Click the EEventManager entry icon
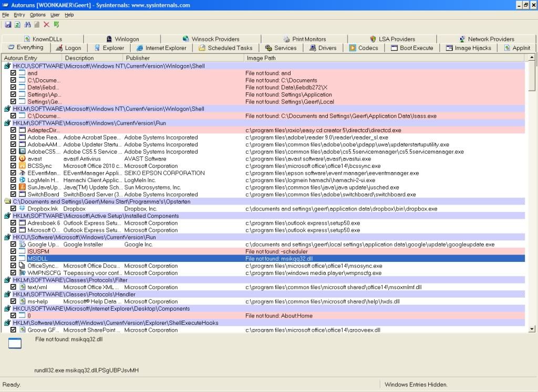This screenshot has width=538, height=392. pos(22,173)
